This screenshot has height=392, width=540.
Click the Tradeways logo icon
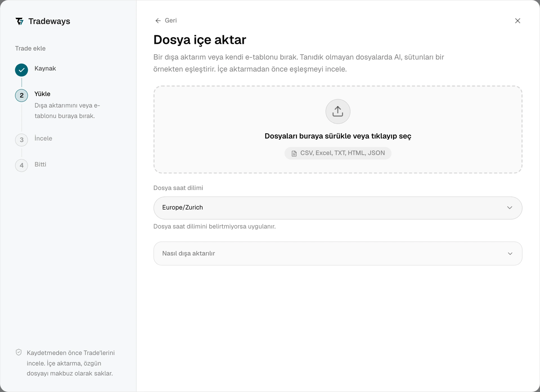coord(19,21)
